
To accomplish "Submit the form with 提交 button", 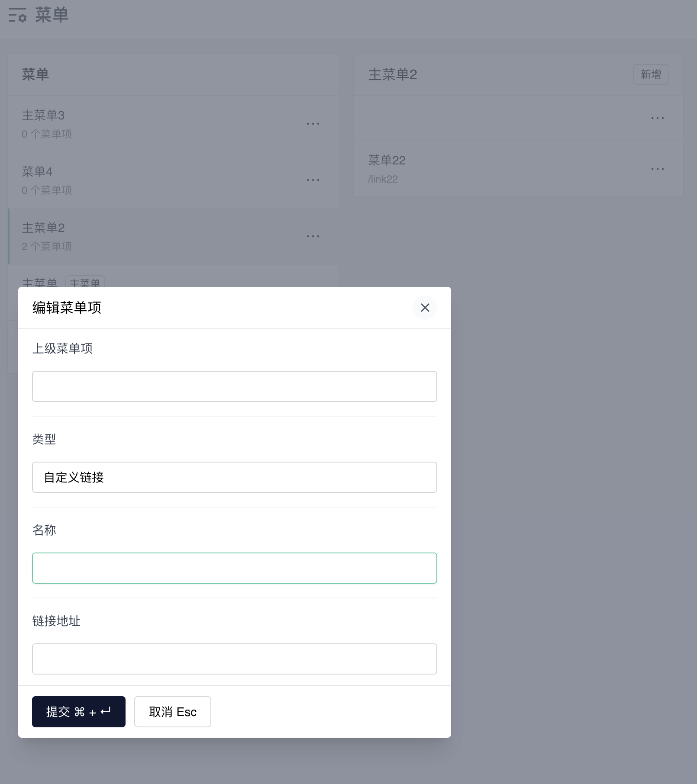I will pyautogui.click(x=79, y=712).
